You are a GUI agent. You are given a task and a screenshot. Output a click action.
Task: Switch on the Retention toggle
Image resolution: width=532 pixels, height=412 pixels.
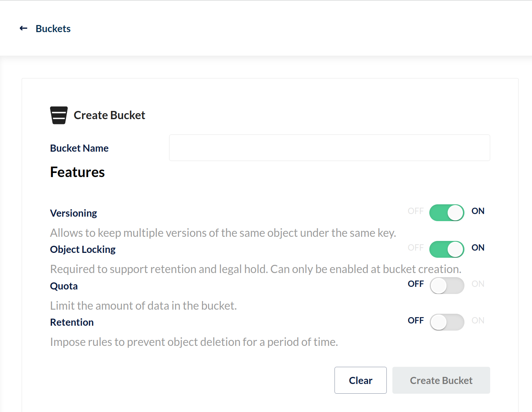447,322
